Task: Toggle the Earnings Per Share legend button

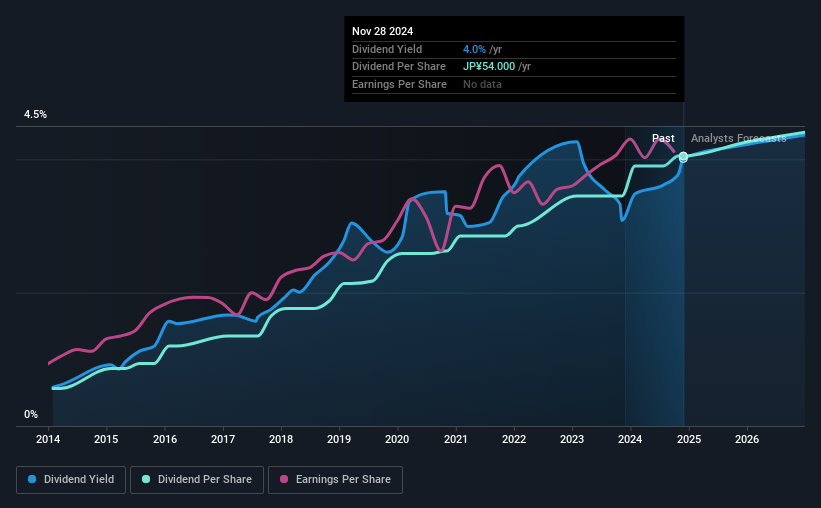Action: pos(335,480)
